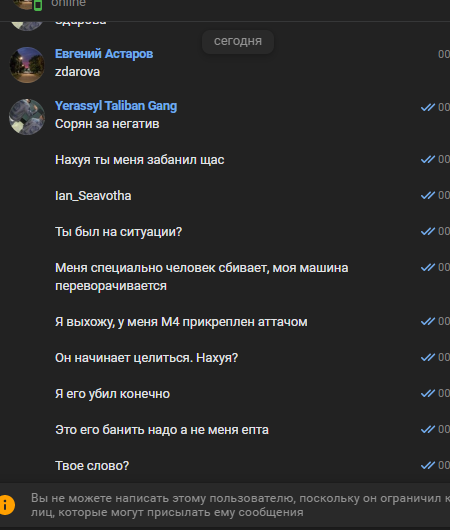Click read checkmarks beside Ian_Seavotha message

(x=427, y=195)
